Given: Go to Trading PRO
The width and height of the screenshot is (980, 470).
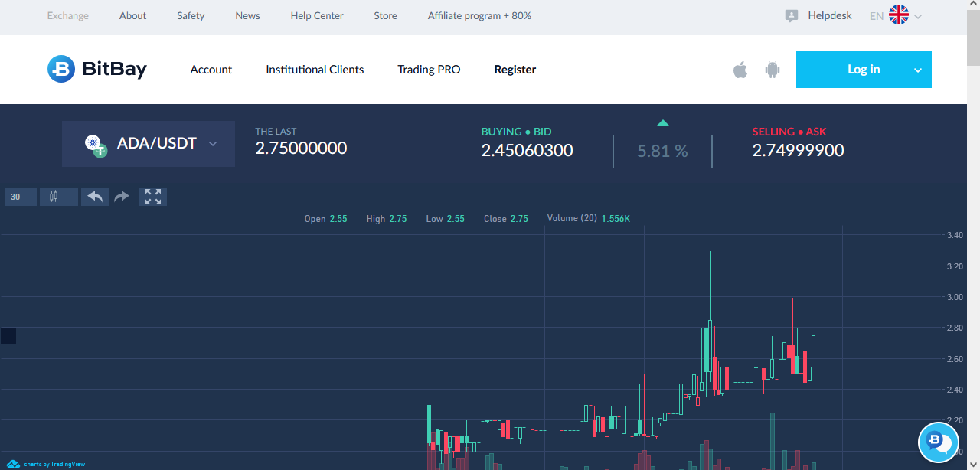Looking at the screenshot, I should click(x=429, y=70).
